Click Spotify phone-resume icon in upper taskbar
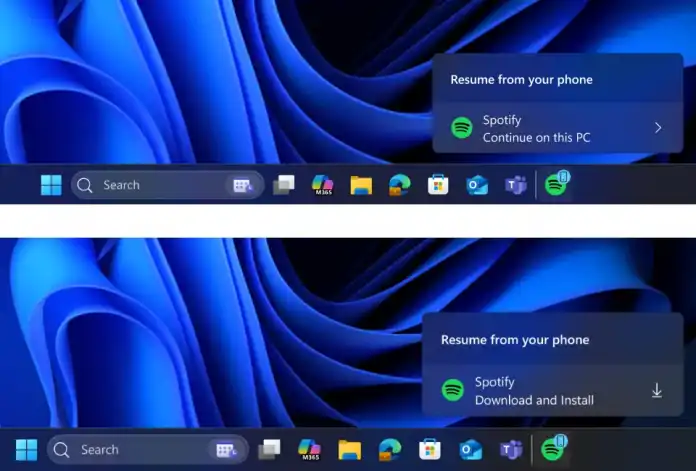 pos(557,183)
